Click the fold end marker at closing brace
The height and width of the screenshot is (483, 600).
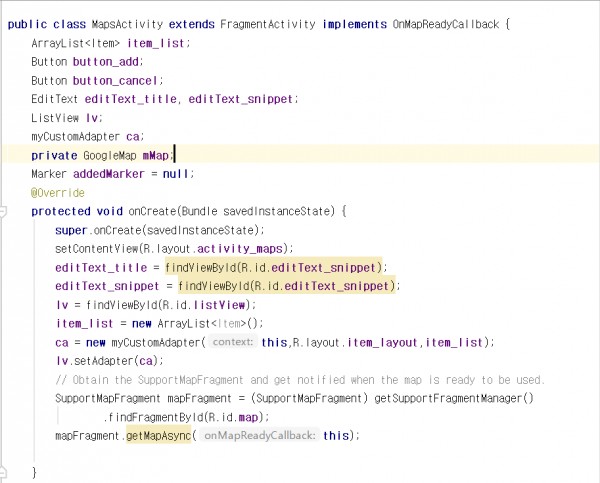[2, 472]
